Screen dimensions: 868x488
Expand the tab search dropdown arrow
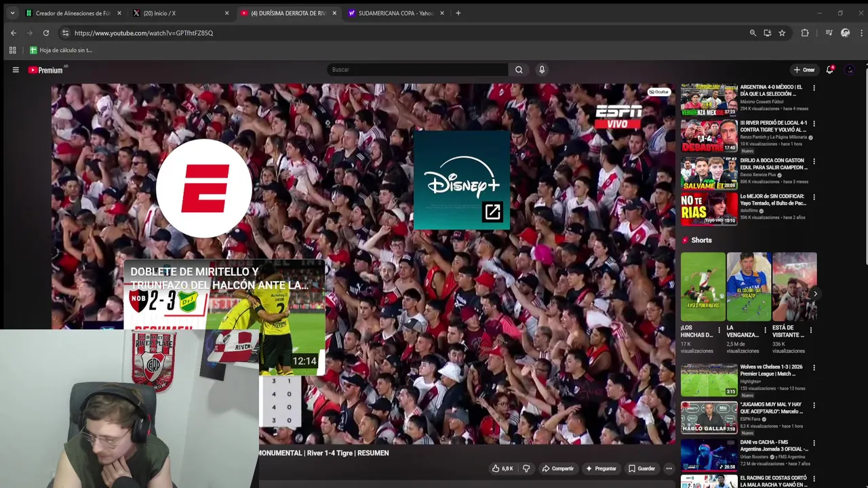(x=12, y=13)
